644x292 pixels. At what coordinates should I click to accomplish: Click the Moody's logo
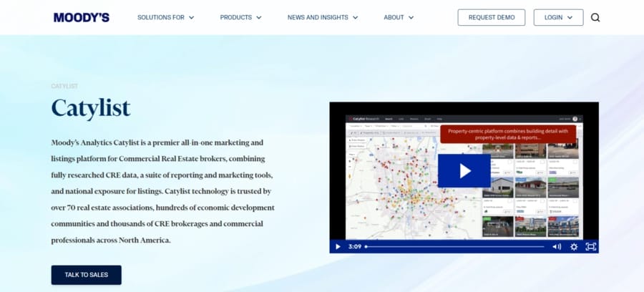(x=82, y=17)
